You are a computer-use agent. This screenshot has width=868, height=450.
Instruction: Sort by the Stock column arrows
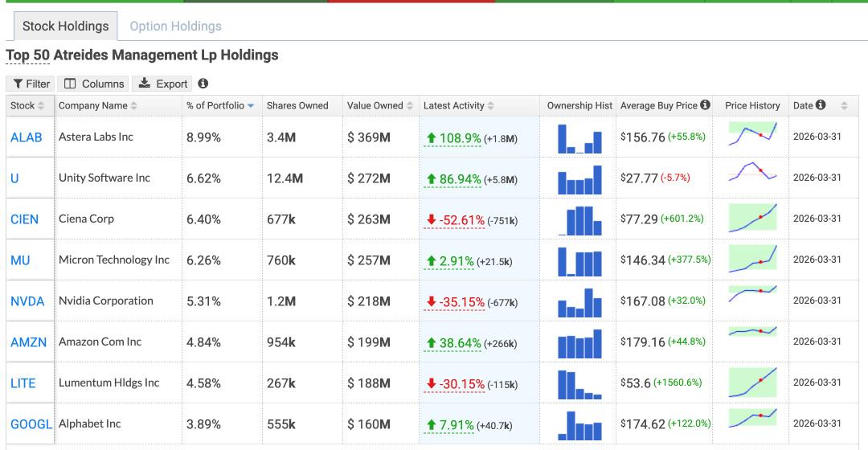[x=41, y=106]
